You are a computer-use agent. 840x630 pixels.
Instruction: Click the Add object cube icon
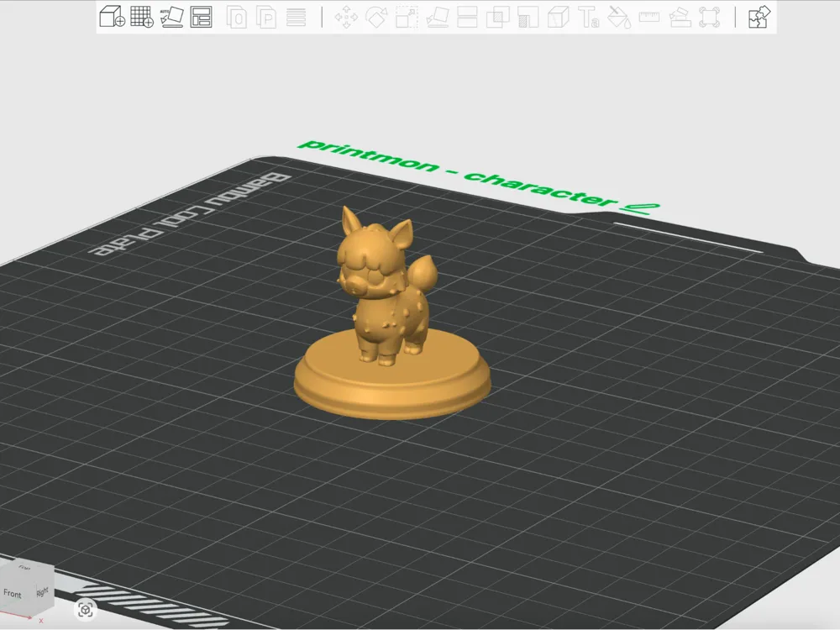click(x=112, y=17)
